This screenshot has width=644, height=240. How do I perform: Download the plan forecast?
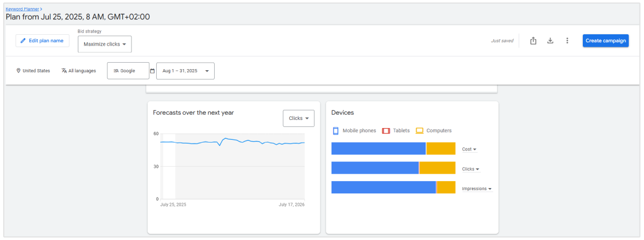(550, 41)
